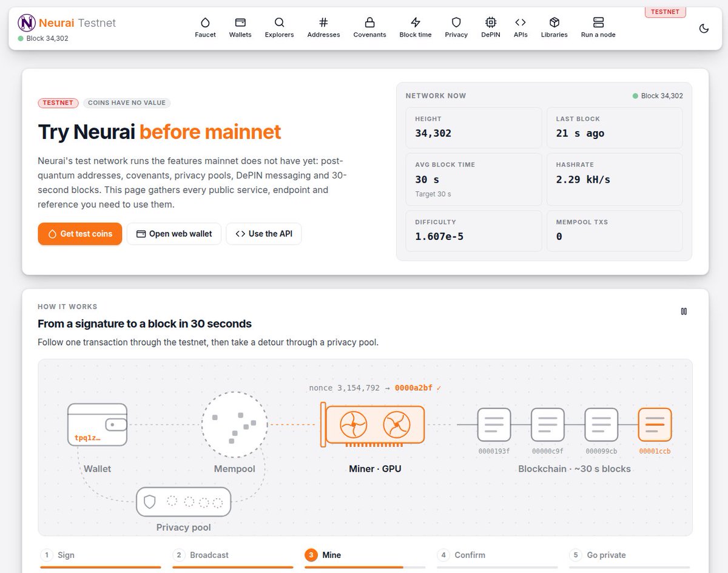The height and width of the screenshot is (573, 728).
Task: Click the nonce 3,154,792 text
Action: pos(345,387)
